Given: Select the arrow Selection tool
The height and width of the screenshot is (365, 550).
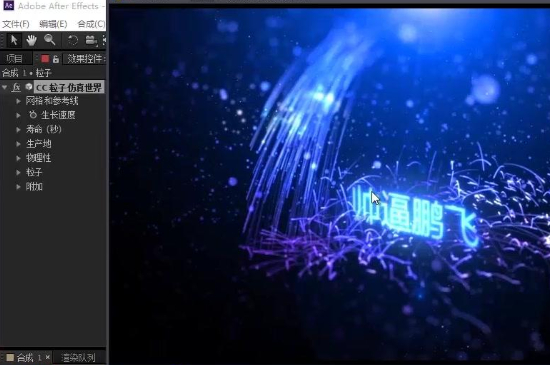Looking at the screenshot, I should (14, 40).
